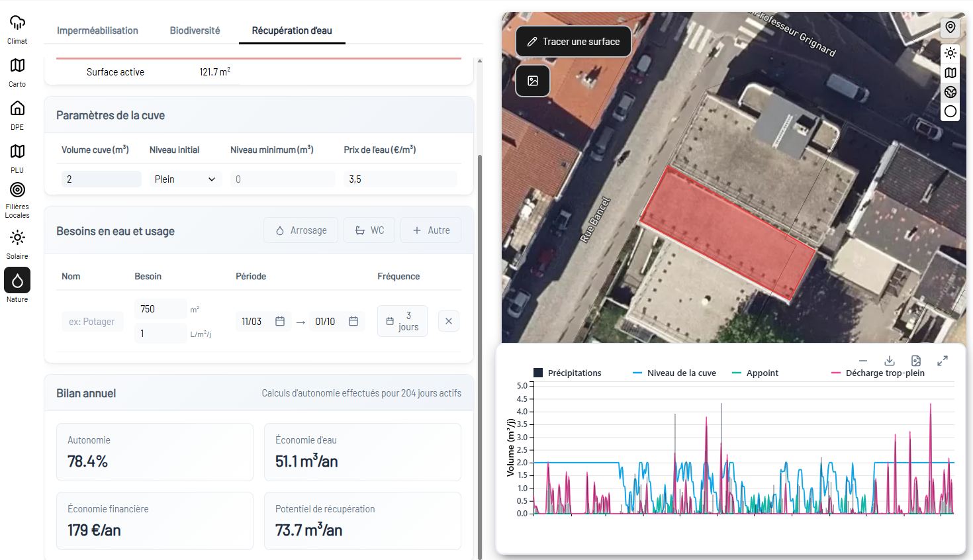The height and width of the screenshot is (560, 973).
Task: Select the Récupération d'eau tab
Action: pyautogui.click(x=292, y=30)
